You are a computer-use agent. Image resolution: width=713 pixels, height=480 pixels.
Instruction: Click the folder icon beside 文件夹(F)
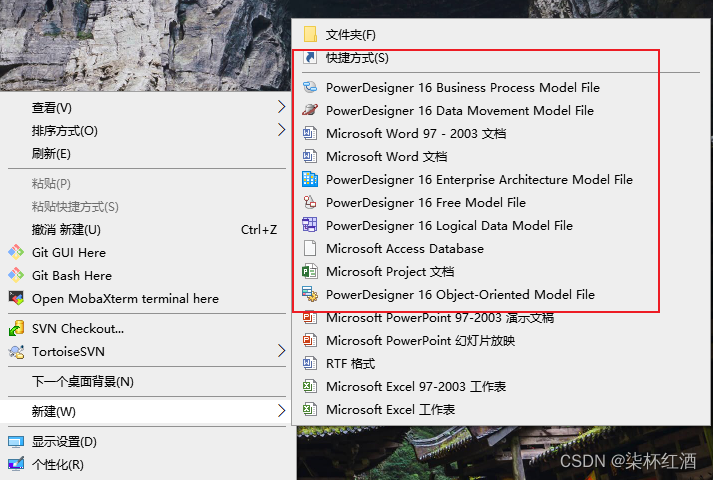[x=310, y=35]
